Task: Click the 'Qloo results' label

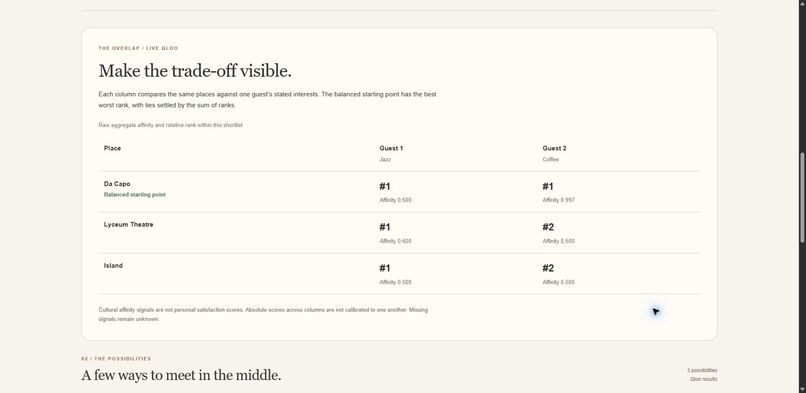Action: 704,379
